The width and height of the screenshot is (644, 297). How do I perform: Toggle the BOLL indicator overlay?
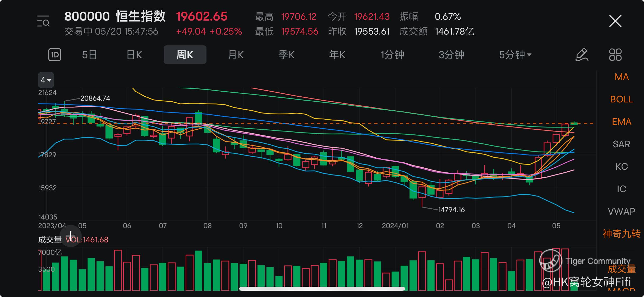[621, 100]
